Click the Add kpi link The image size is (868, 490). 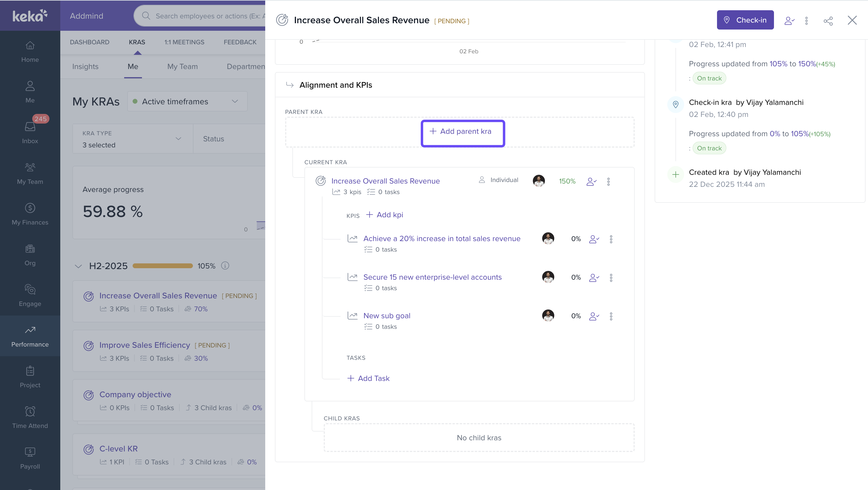(385, 215)
